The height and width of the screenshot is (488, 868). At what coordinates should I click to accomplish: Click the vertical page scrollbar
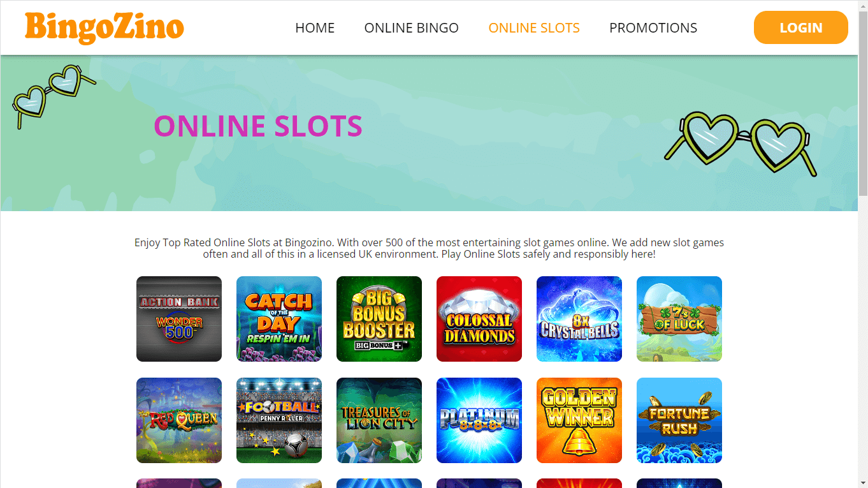tap(863, 102)
